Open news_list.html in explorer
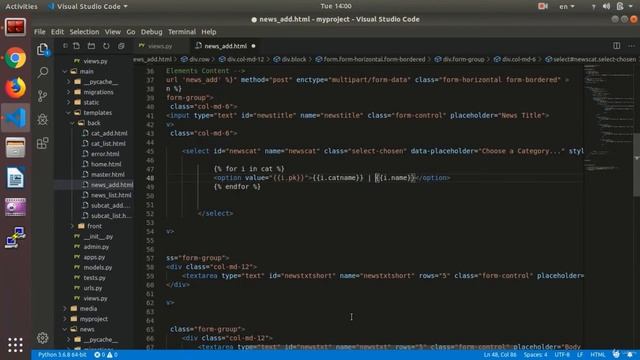Viewport: 640px width, 360px height. (111, 195)
